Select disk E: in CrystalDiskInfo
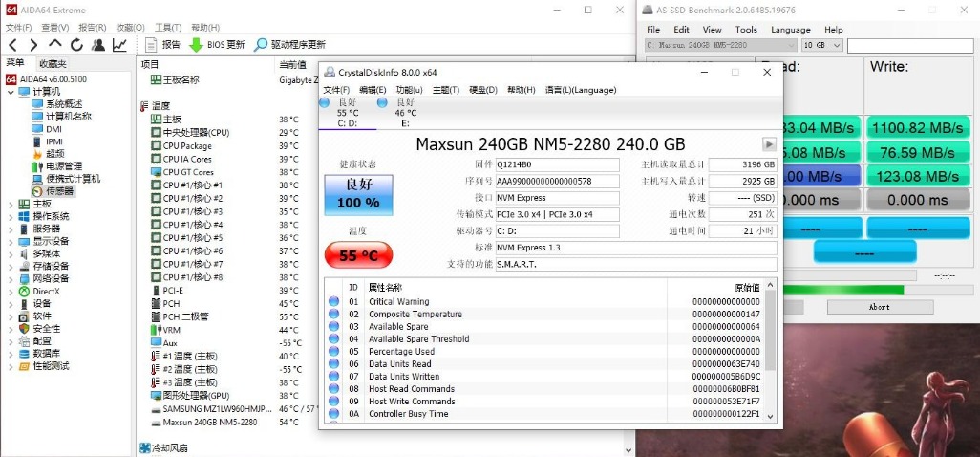This screenshot has width=980, height=457. point(405,113)
